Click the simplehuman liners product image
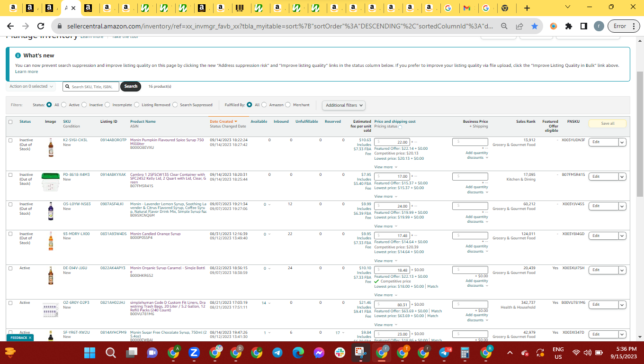Image resolution: width=644 pixels, height=364 pixels. click(50, 310)
